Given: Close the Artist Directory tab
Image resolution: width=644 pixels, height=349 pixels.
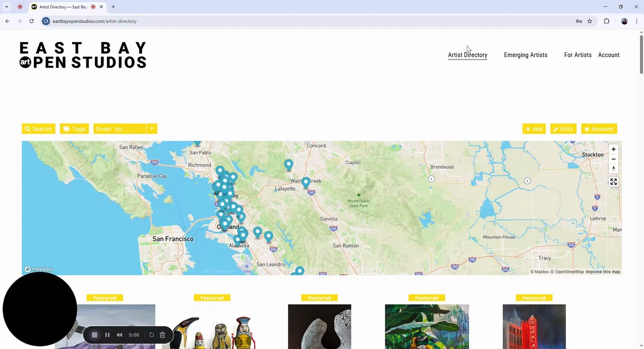Looking at the screenshot, I should (x=101, y=7).
